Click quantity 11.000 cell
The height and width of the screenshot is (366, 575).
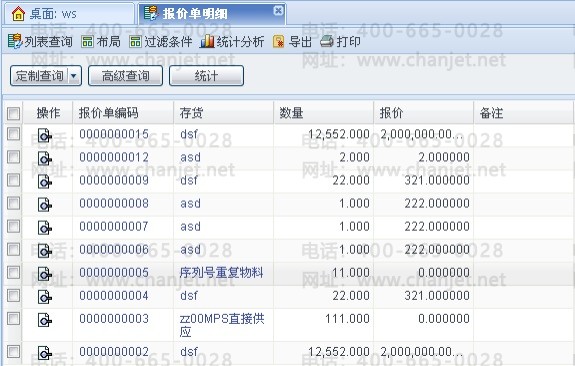coord(351,272)
